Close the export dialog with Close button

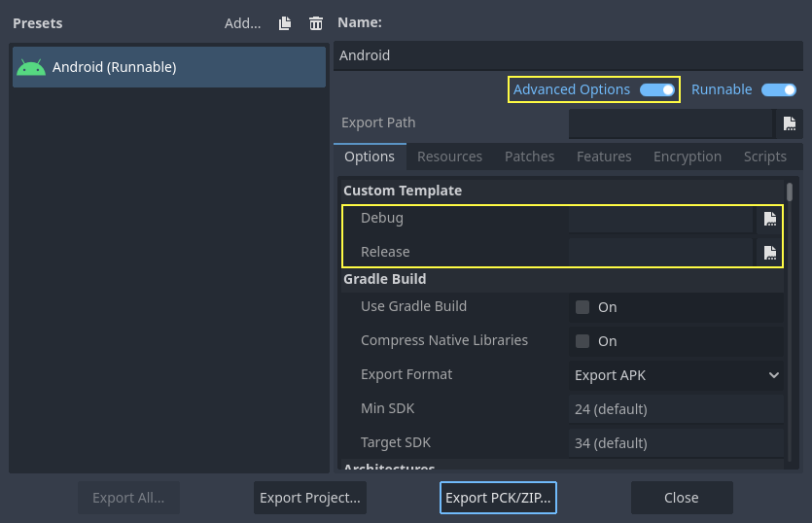681,498
